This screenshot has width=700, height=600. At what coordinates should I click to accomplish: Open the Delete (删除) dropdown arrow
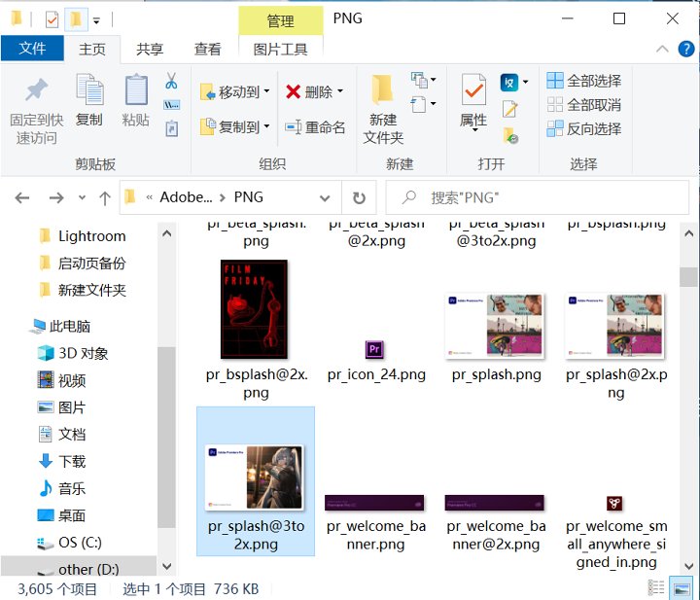[x=340, y=91]
